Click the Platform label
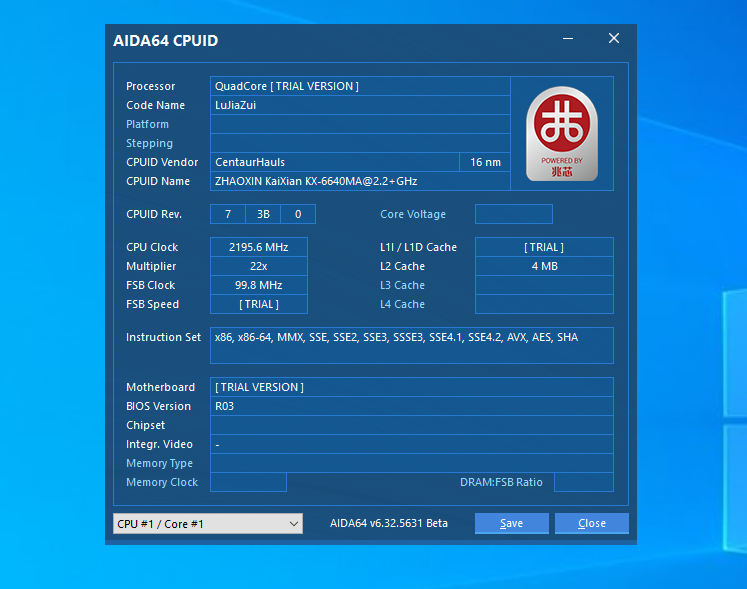 [x=147, y=124]
